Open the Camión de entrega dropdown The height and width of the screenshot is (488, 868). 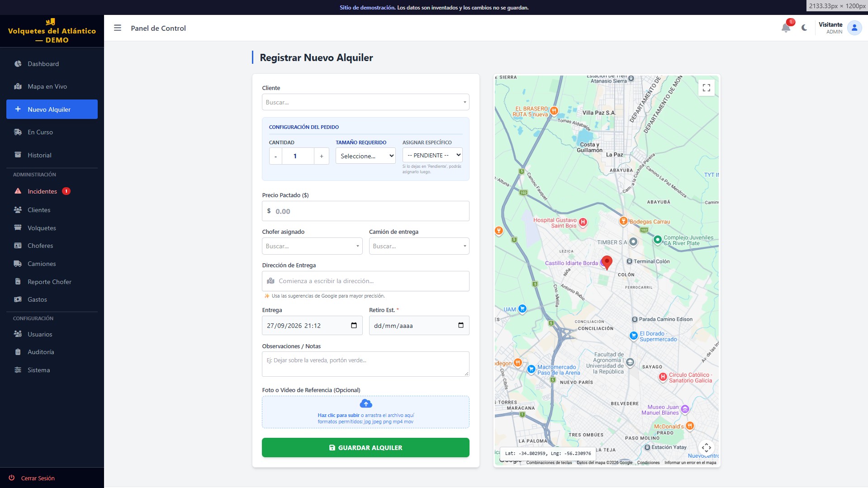tap(419, 246)
